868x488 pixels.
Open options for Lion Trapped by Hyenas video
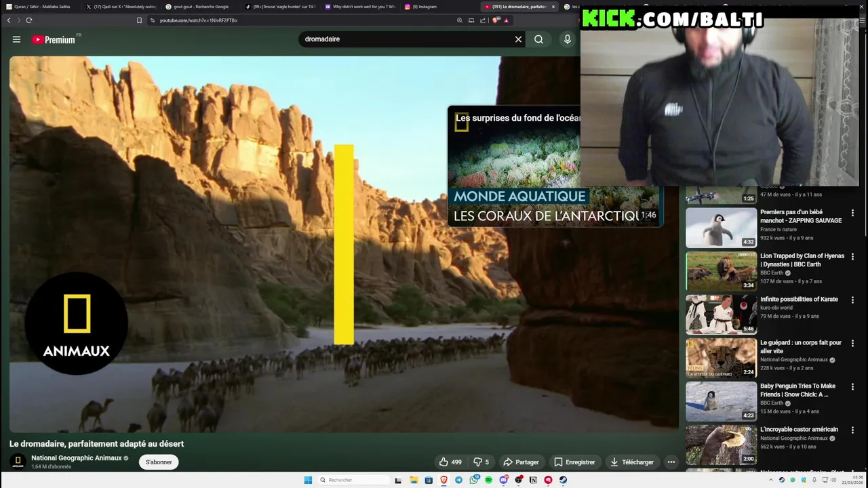coord(852,257)
